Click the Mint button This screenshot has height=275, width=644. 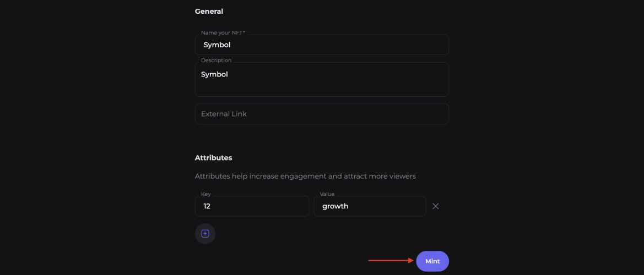[x=432, y=261]
